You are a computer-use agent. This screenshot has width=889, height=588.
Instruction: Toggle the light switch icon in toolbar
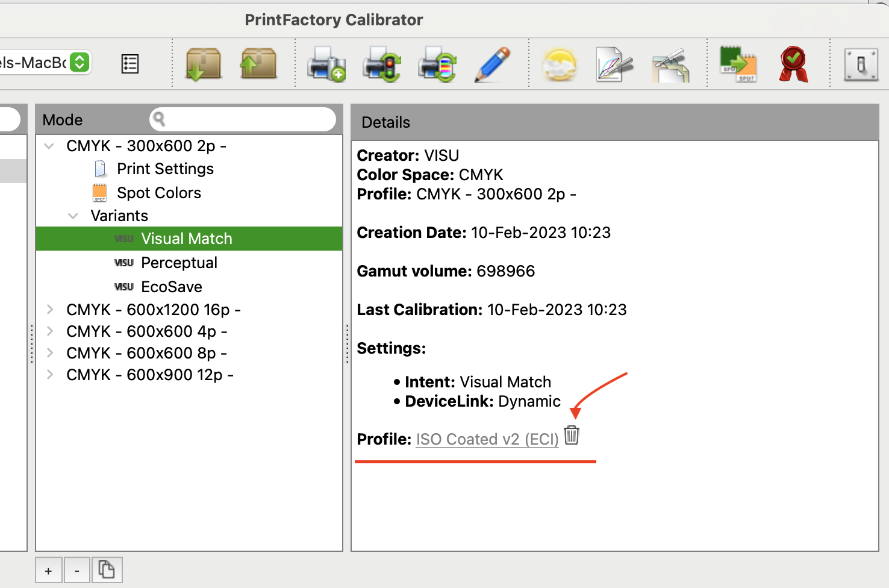click(x=861, y=64)
